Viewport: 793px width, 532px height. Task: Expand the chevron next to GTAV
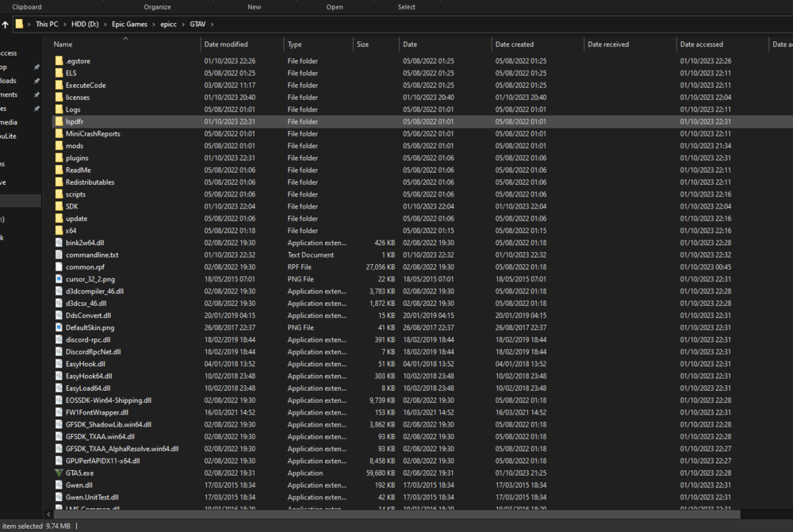211,23
